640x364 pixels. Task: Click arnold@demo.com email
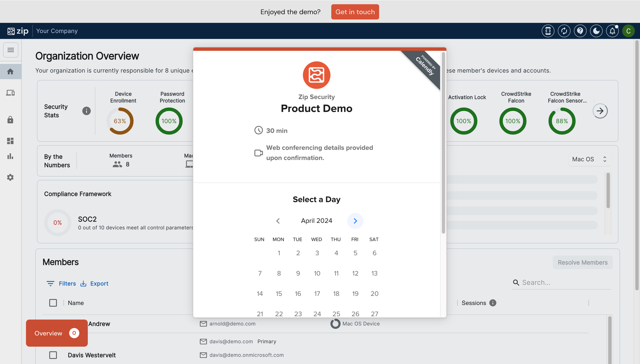point(232,324)
